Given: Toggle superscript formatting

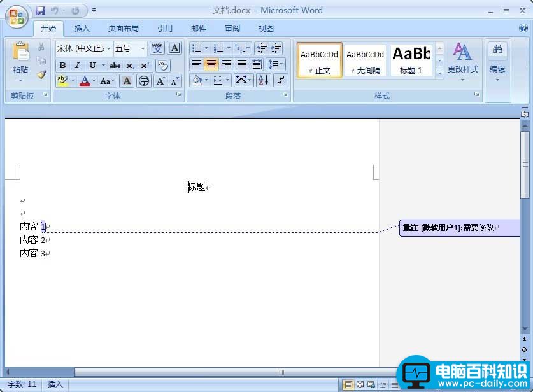Looking at the screenshot, I should 145,65.
